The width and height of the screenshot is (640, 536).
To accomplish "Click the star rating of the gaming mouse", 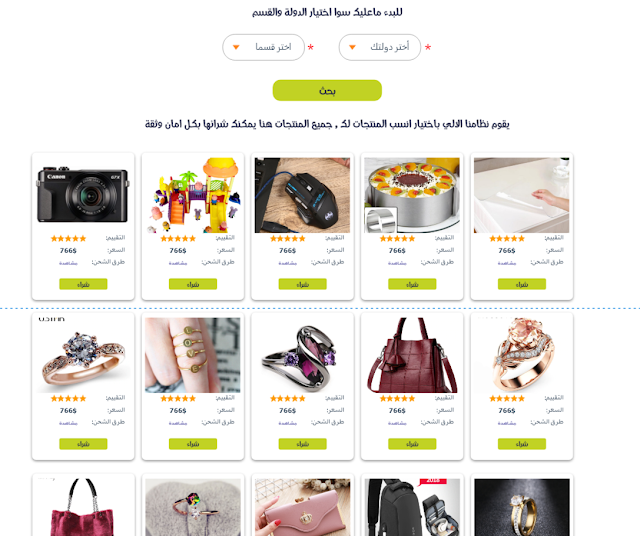I will pyautogui.click(x=288, y=238).
